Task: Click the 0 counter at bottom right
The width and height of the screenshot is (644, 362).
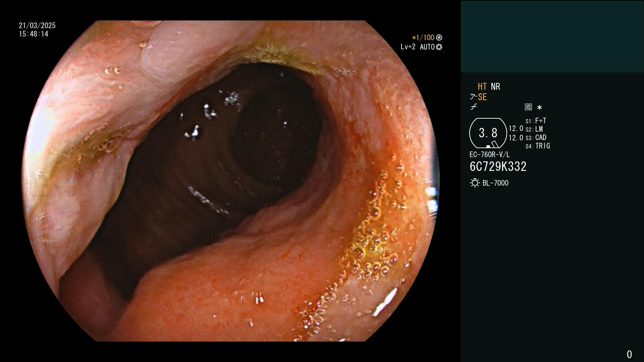Action: click(629, 354)
